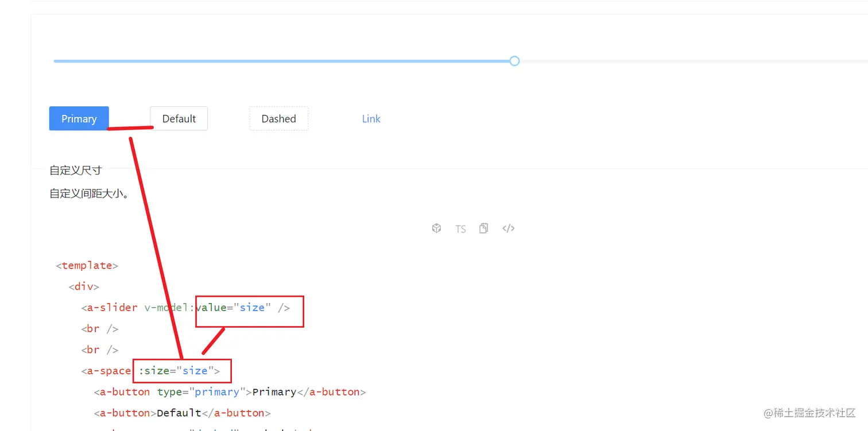868x431 pixels.
Task: Click the '自定义间距大小。' description
Action: tap(88, 193)
